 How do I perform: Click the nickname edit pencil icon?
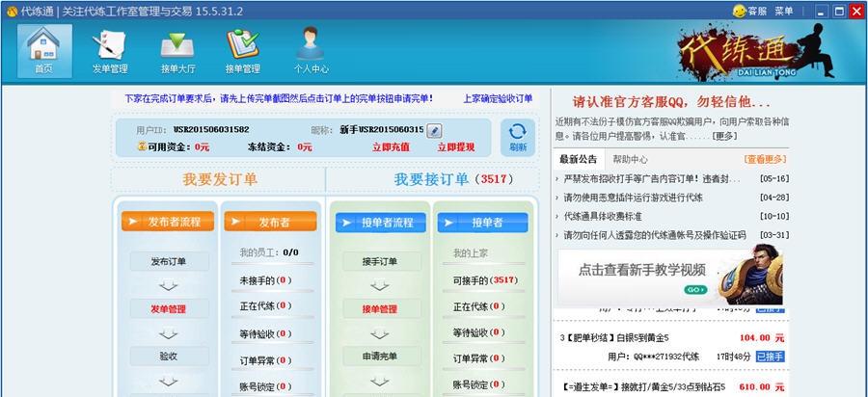coord(435,130)
